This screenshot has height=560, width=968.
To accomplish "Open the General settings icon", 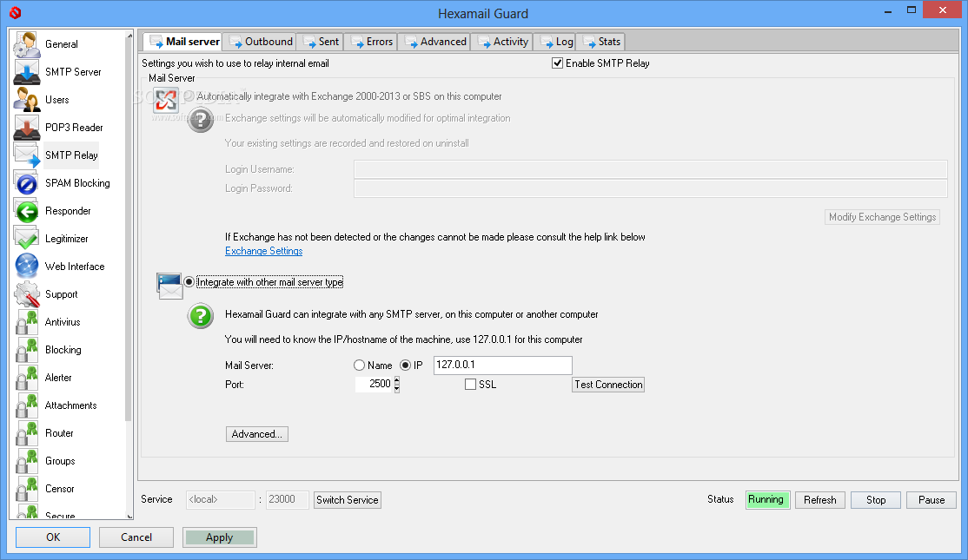I will pyautogui.click(x=27, y=44).
